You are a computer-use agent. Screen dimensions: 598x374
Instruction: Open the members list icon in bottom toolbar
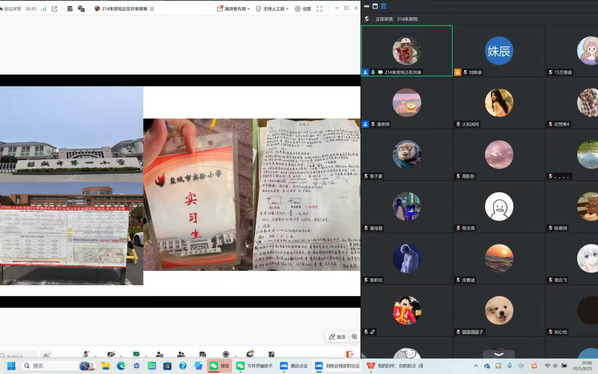coord(181,354)
